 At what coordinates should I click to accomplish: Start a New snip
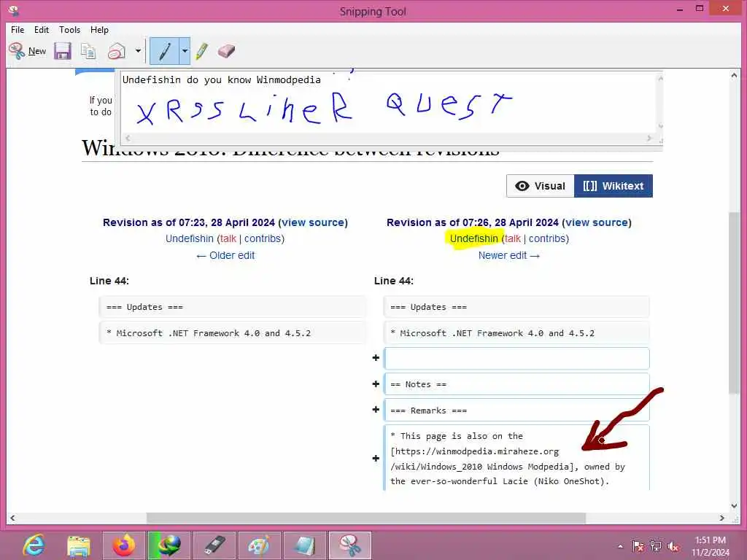27,51
